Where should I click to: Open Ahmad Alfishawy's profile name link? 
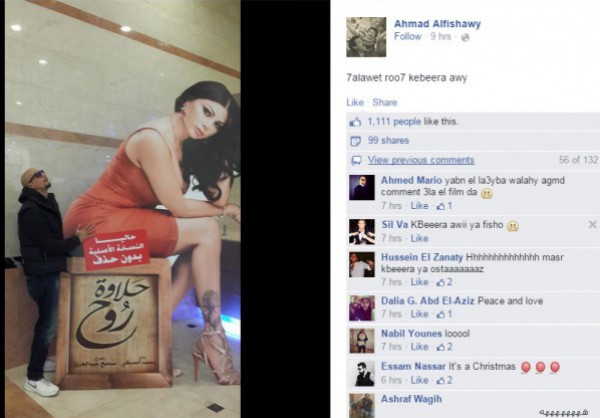click(x=437, y=24)
